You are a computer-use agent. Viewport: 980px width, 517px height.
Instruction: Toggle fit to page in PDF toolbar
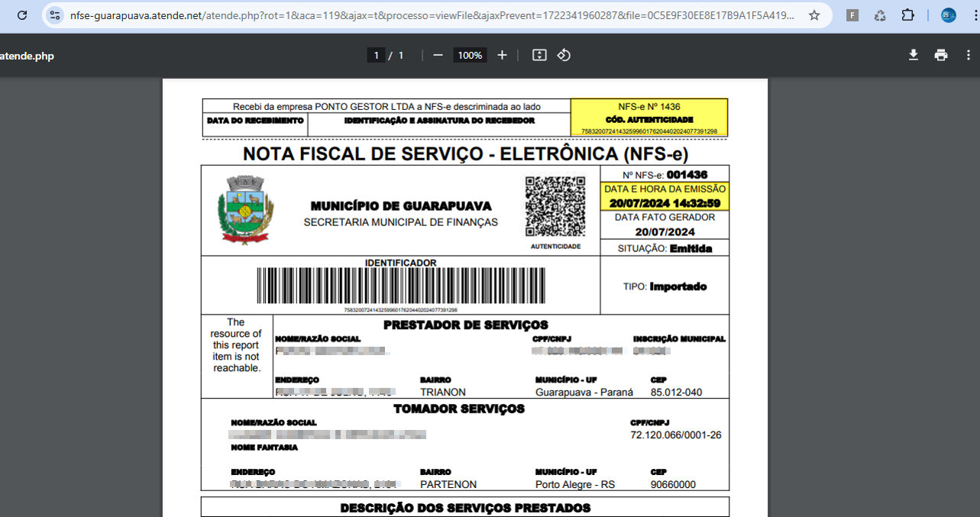coord(539,55)
